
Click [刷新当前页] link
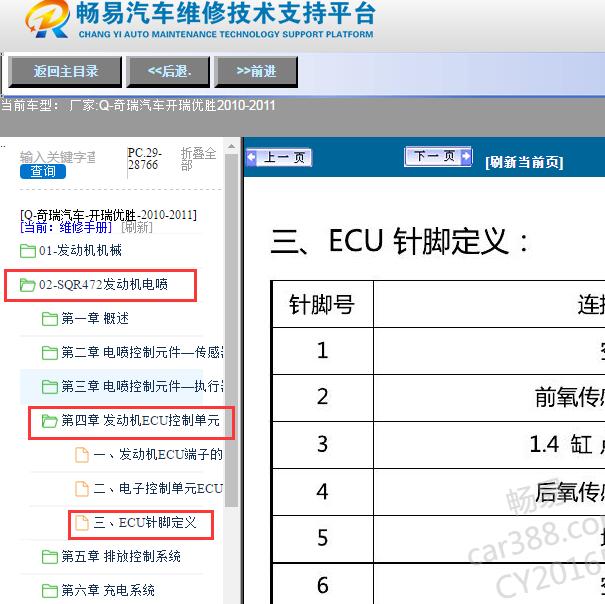tap(524, 162)
